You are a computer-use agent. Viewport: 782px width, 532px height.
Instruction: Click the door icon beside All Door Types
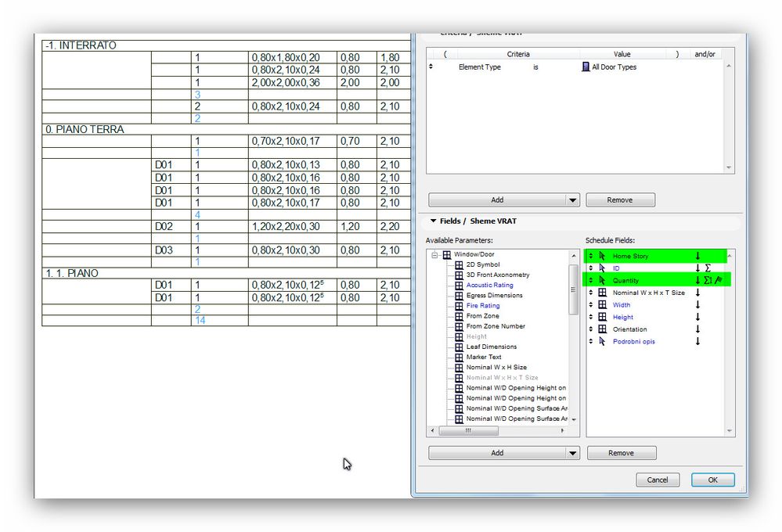pos(586,67)
